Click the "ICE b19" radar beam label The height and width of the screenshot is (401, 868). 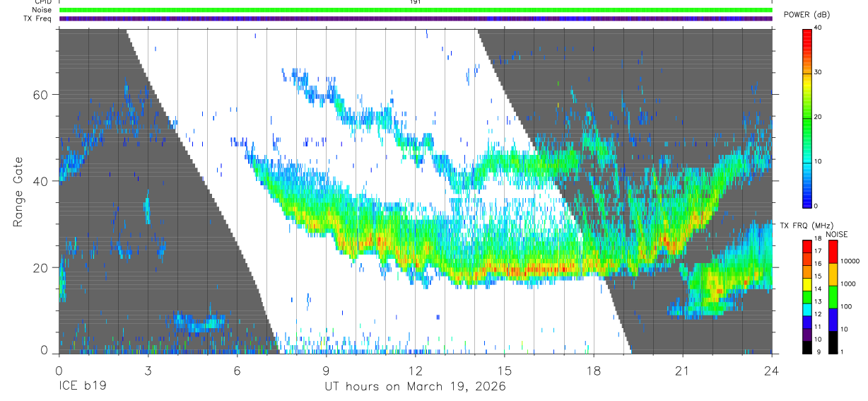point(82,387)
